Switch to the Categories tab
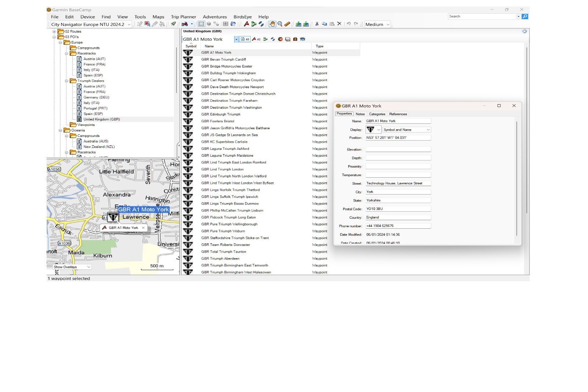The image size is (588, 392). [377, 114]
